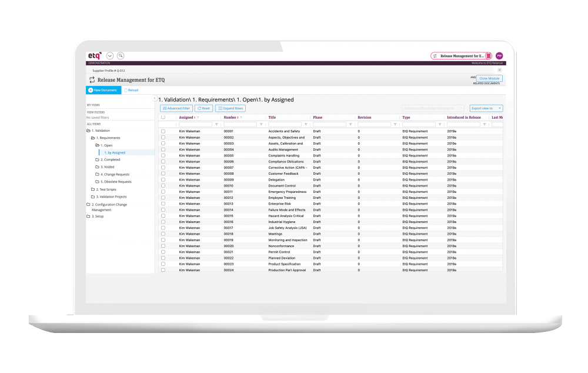
Task: Click the chevron icon next to the ETQ logo
Action: [109, 55]
